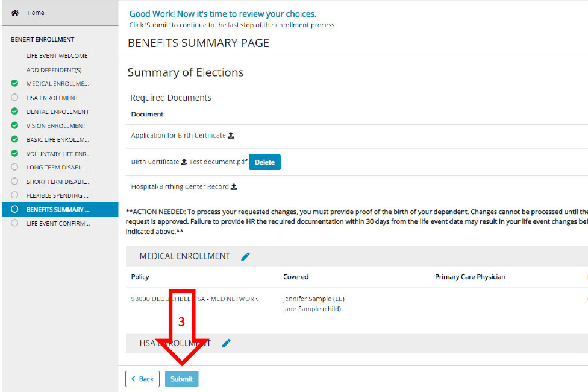Screen dimensions: 588x392
Task: Upload Application for Birth Certificate document
Action: point(231,136)
